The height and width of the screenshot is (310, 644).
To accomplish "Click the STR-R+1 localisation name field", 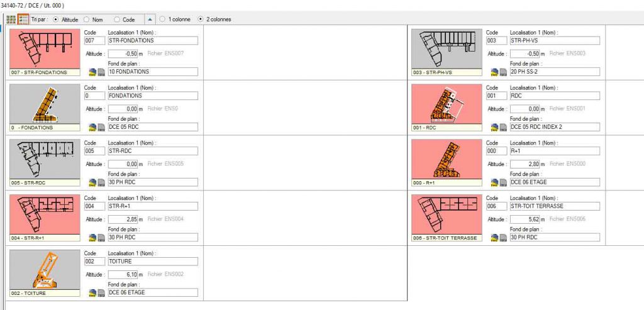I will 153,206.
